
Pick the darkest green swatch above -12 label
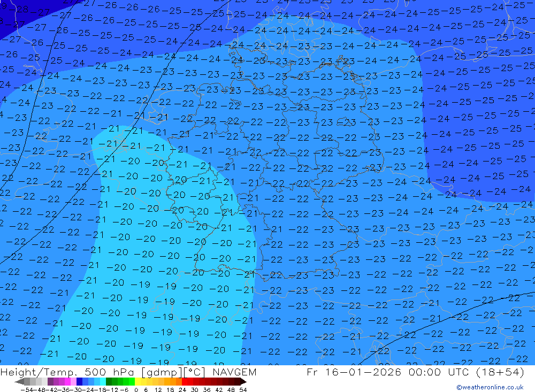pyautogui.click(x=109, y=382)
